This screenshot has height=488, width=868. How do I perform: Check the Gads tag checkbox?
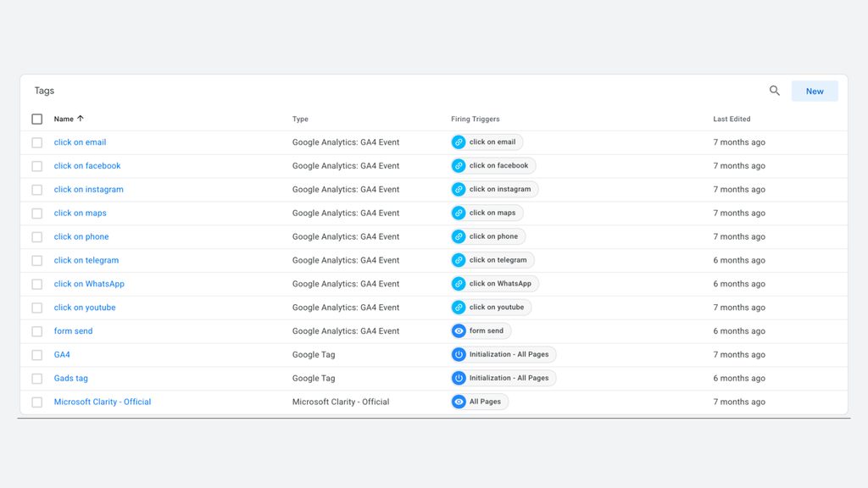point(37,379)
